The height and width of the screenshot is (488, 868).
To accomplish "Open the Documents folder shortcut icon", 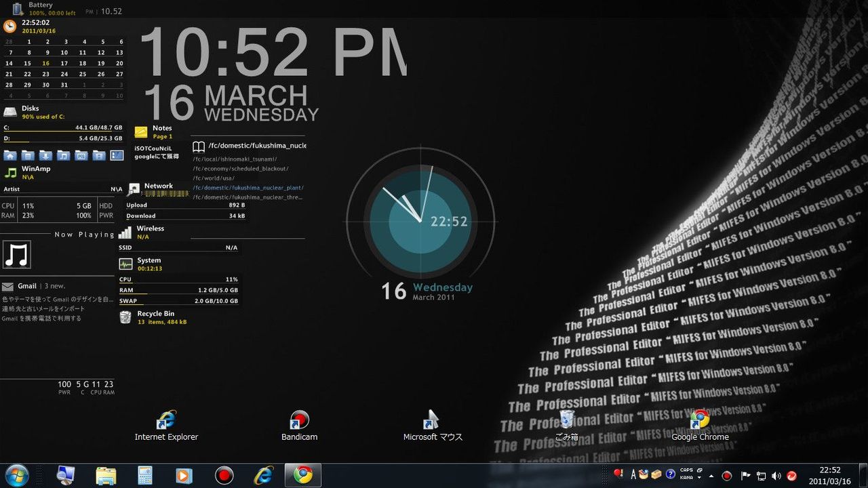I will (28, 155).
